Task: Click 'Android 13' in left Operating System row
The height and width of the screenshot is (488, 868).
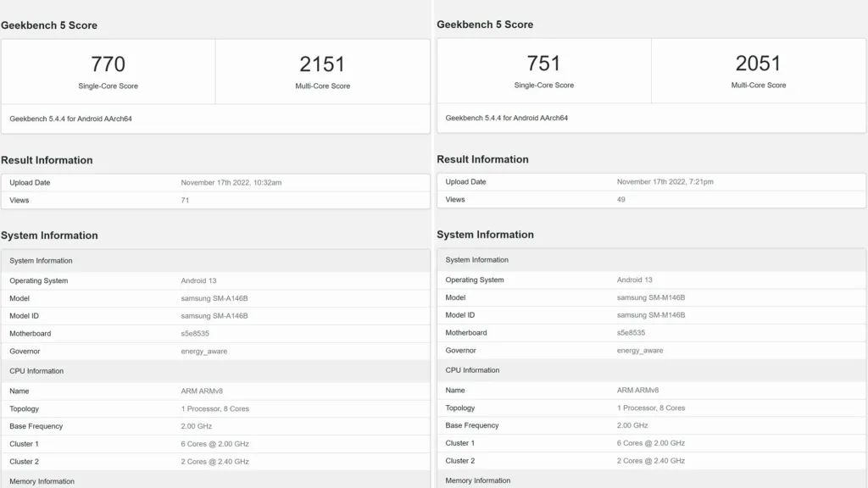Action: (198, 280)
